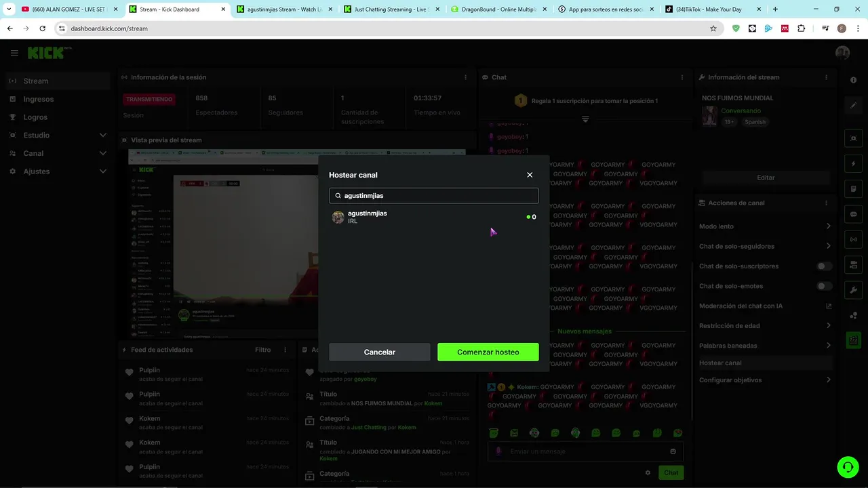The width and height of the screenshot is (868, 488).
Task: Open options menu of Acciones de canal
Action: click(826, 203)
